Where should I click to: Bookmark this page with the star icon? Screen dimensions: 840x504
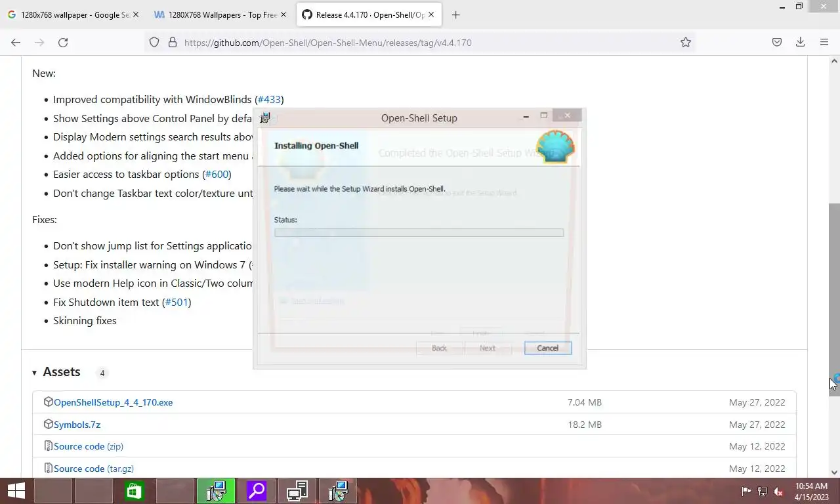pos(686,42)
